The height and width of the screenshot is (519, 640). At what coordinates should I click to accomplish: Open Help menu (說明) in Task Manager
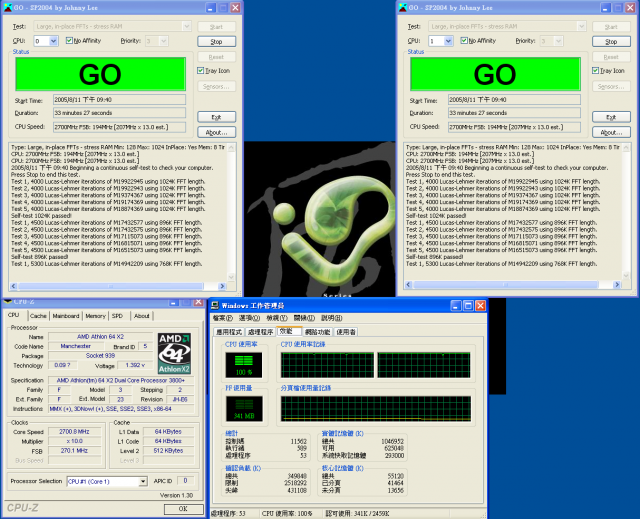331,318
